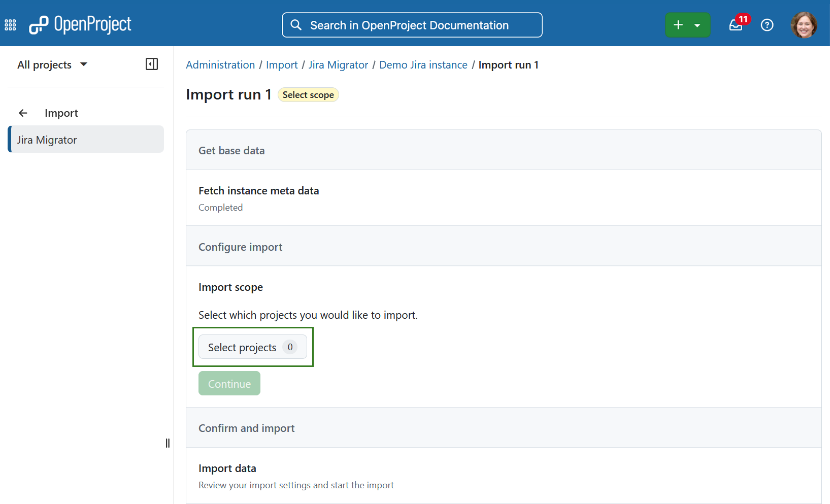Click the OpenProject logo
The width and height of the screenshot is (830, 504).
click(x=80, y=24)
